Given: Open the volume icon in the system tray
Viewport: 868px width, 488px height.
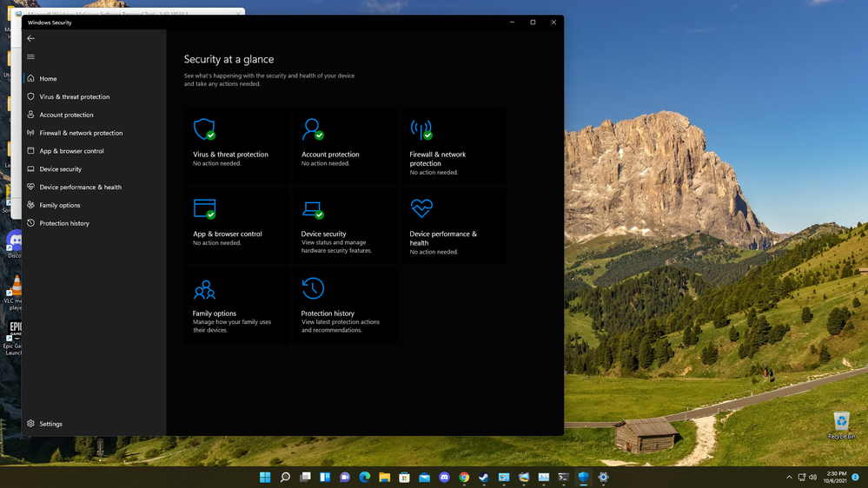Looking at the screenshot, I should (813, 477).
